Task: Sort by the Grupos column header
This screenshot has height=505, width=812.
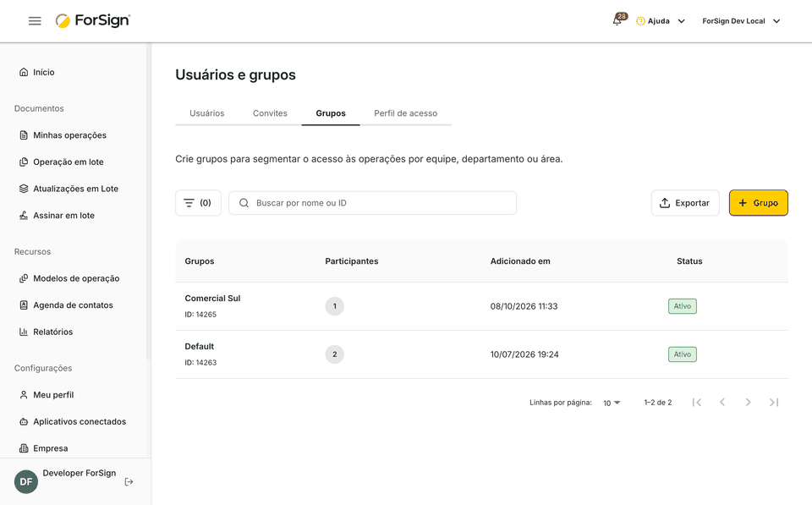Action: 200,261
